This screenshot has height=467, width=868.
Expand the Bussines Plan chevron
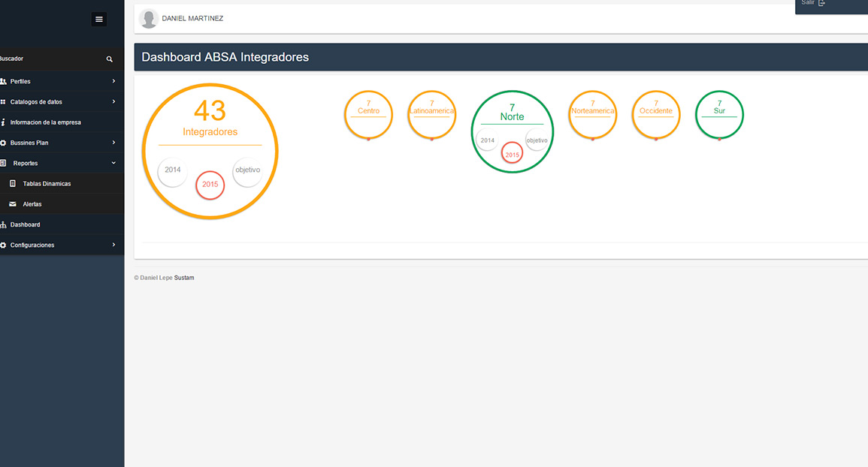[113, 143]
